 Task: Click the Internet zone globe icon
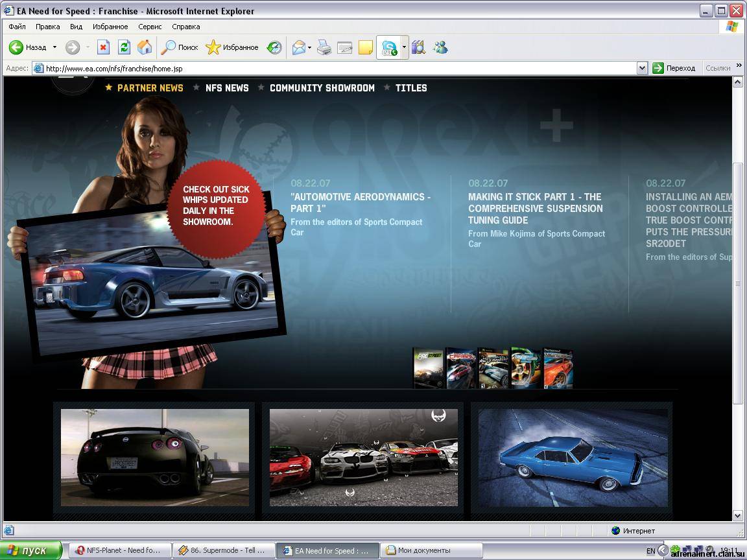point(615,530)
